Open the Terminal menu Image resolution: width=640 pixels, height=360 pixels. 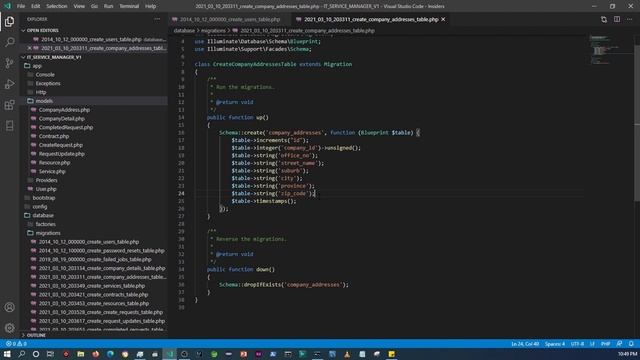129,6
